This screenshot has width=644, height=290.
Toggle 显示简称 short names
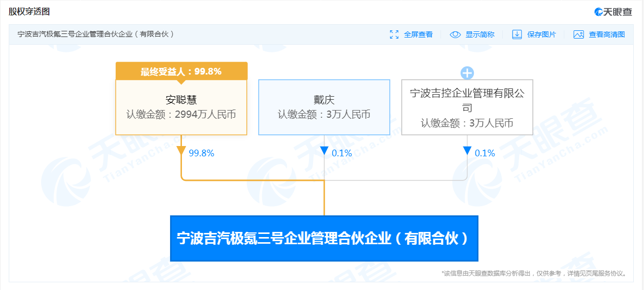click(480, 34)
